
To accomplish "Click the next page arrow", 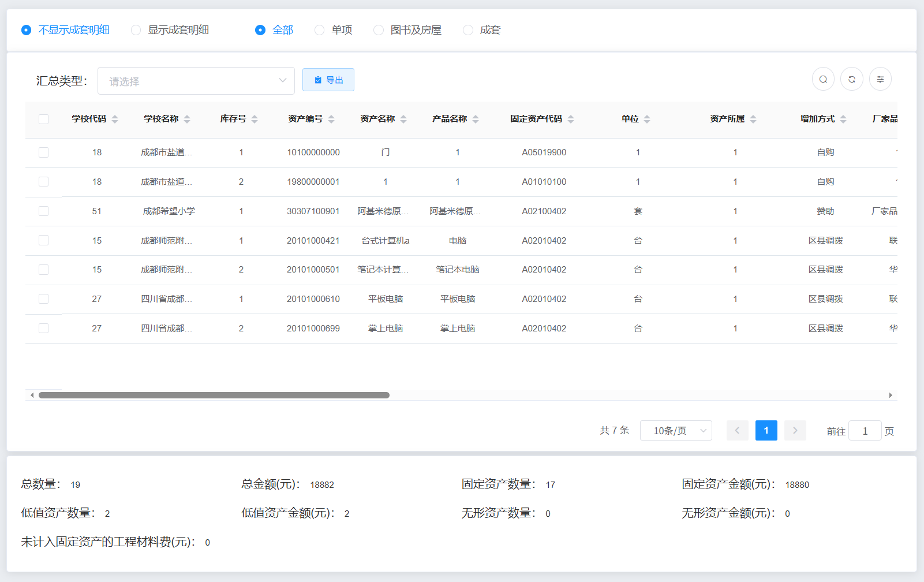I will (x=795, y=430).
